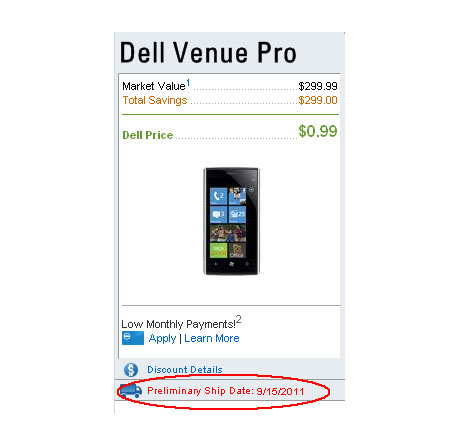Click the $0.99 Dell Price amount
The image size is (460, 447).
click(318, 131)
